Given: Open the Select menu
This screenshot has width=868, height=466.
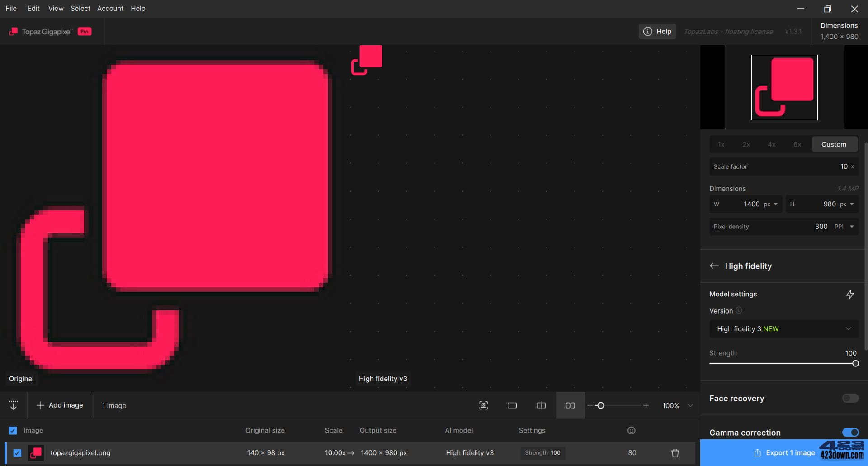Looking at the screenshot, I should click(x=80, y=8).
